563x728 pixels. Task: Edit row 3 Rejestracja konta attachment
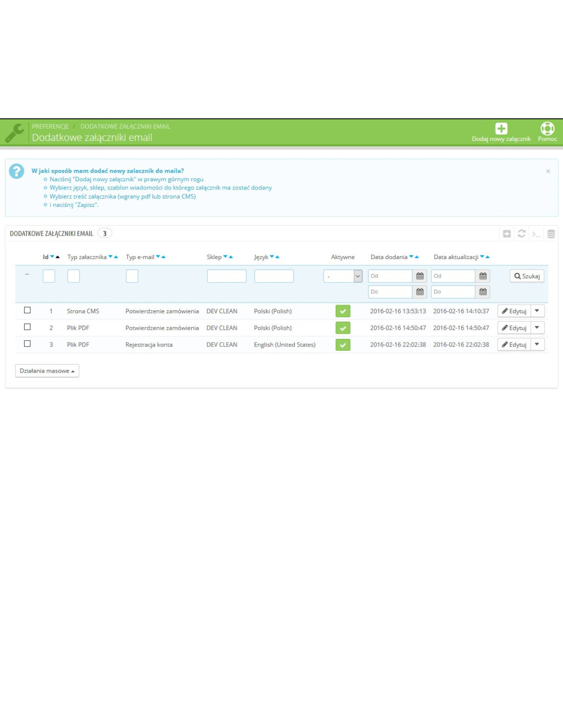[x=514, y=345]
